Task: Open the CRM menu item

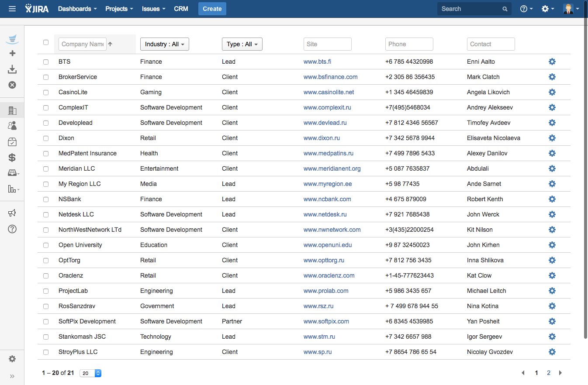Action: [181, 9]
